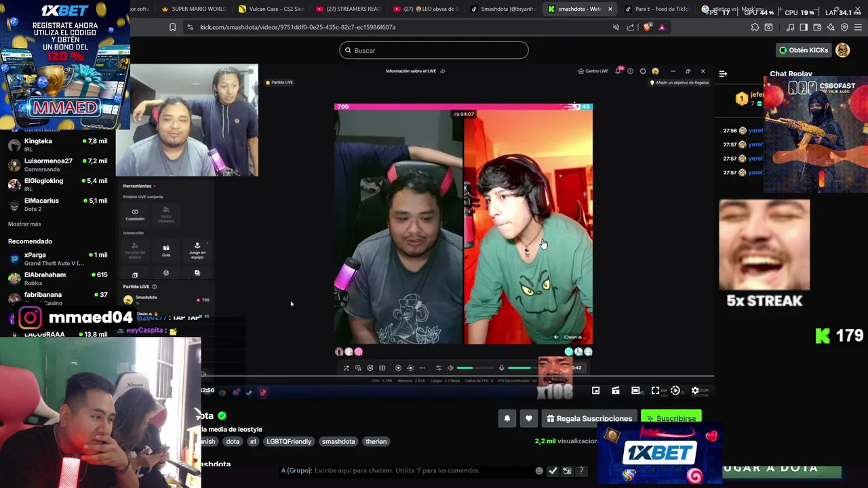This screenshot has width=868, height=488.
Task: Click the verified badge next to the channel name
Action: 222,415
